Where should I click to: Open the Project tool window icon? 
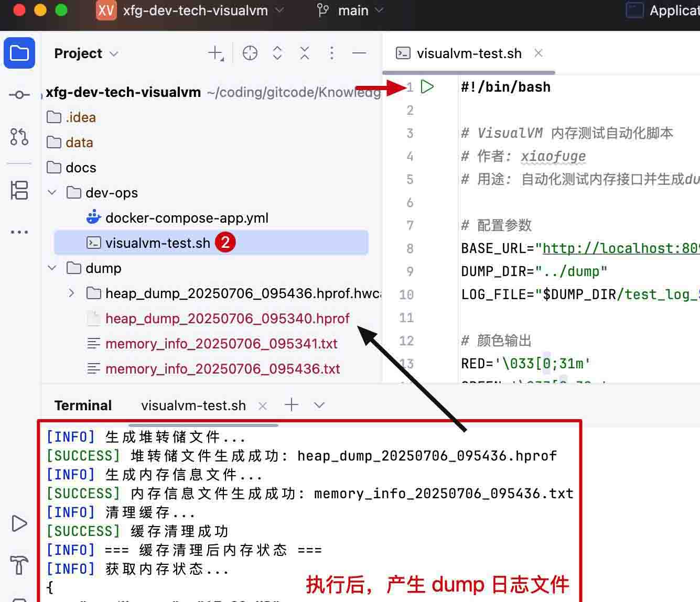(x=19, y=53)
